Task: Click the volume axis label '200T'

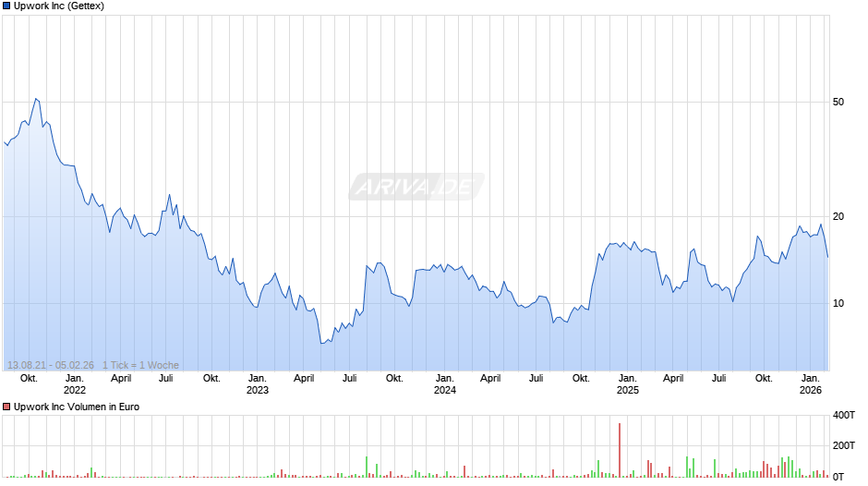Action: [844, 445]
